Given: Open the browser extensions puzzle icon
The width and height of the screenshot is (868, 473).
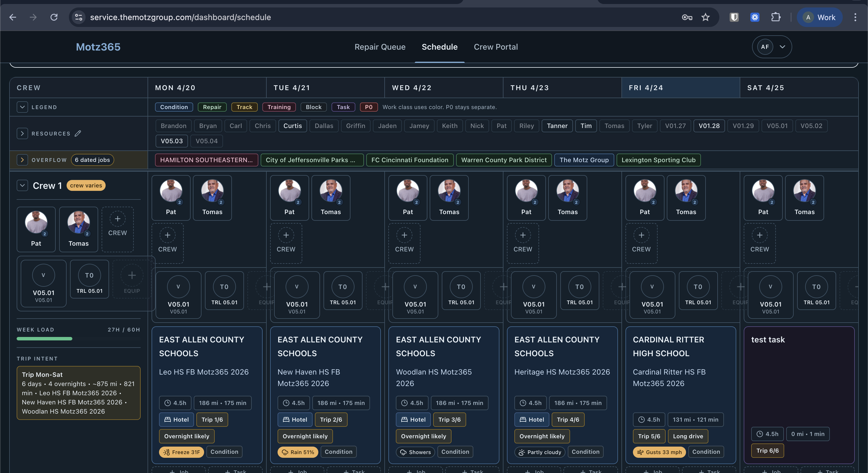Looking at the screenshot, I should (x=776, y=17).
